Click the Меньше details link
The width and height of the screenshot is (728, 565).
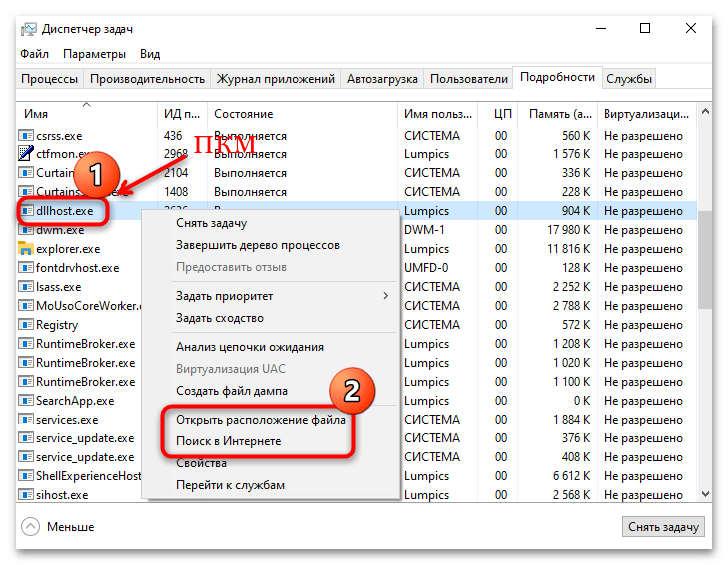(70, 527)
